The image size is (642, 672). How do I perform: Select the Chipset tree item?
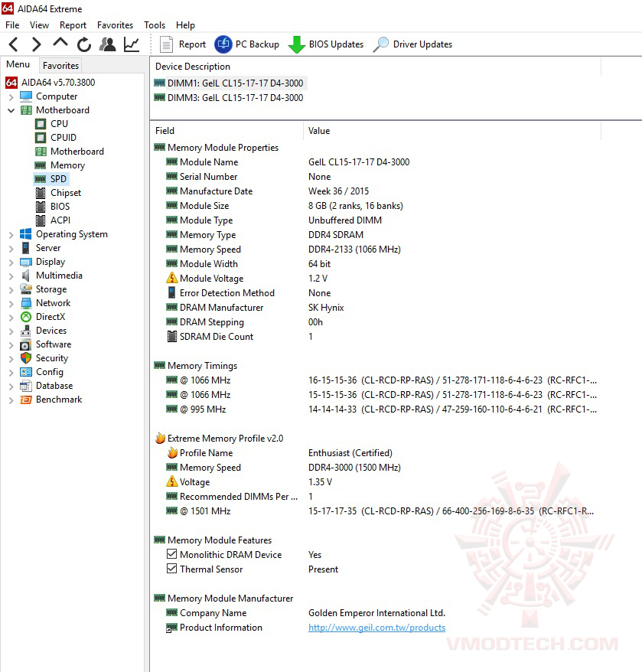[x=66, y=193]
